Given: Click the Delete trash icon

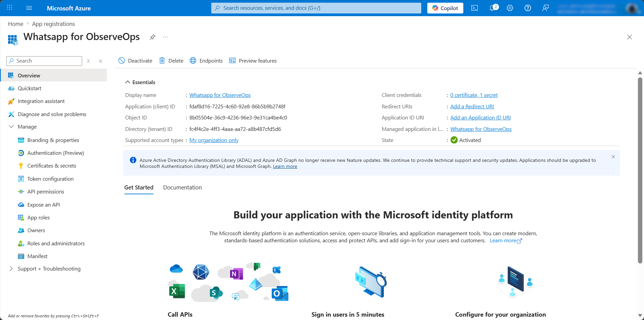Looking at the screenshot, I should [x=162, y=61].
